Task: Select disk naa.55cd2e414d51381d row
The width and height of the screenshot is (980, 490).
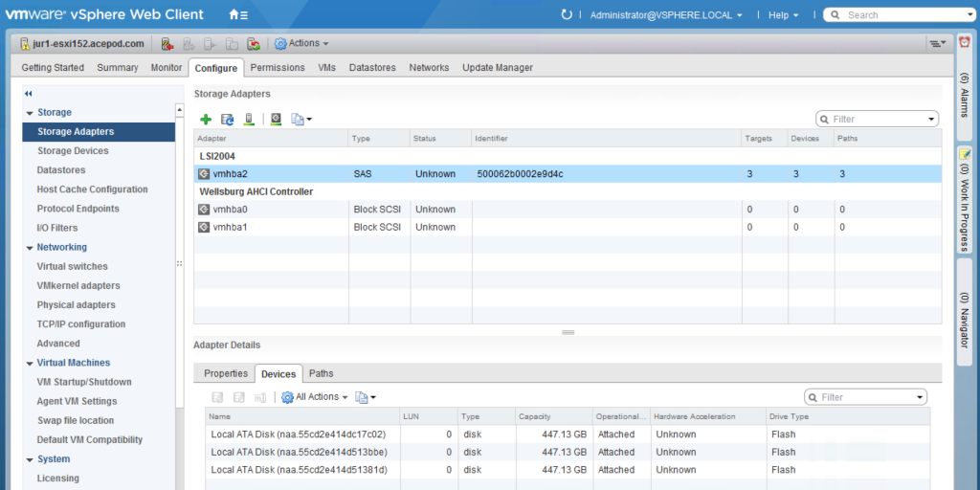Action: coord(568,470)
